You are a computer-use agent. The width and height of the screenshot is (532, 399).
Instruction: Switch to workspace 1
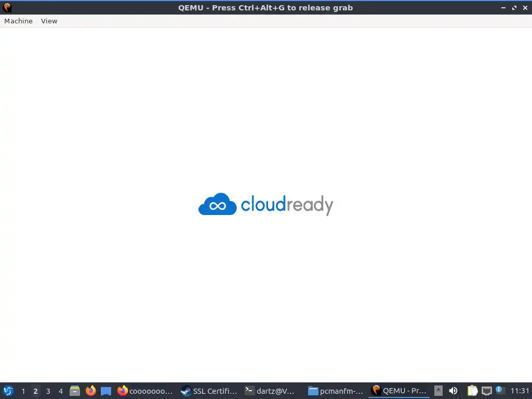tap(23, 391)
